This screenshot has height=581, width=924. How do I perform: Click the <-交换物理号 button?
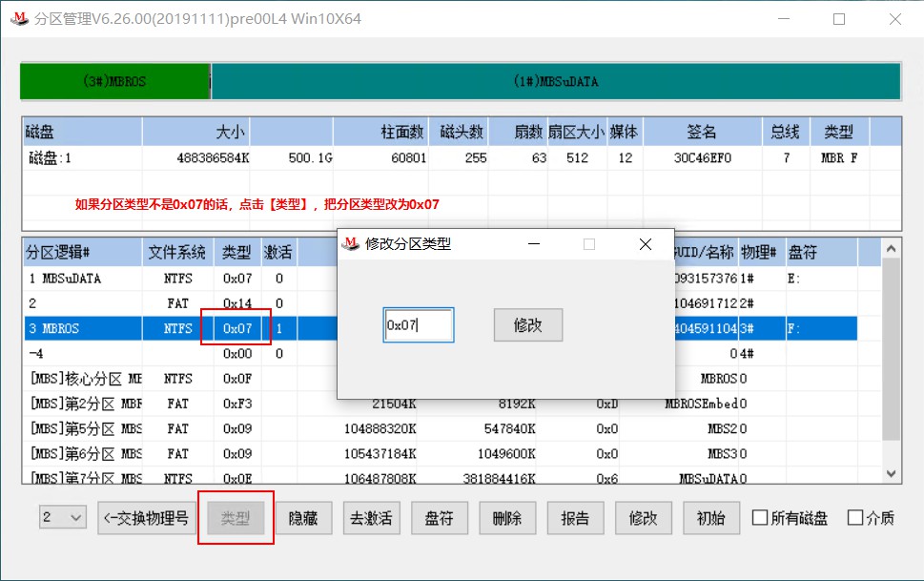[x=147, y=518]
